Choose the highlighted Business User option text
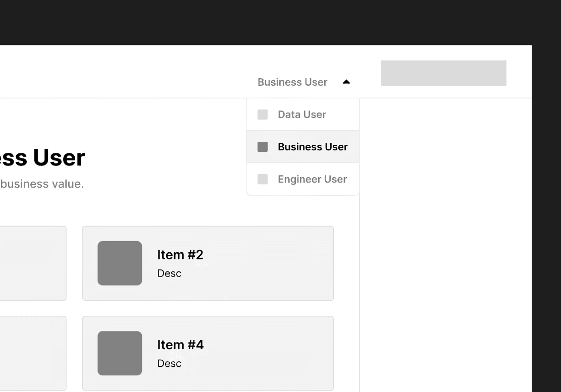 point(313,147)
